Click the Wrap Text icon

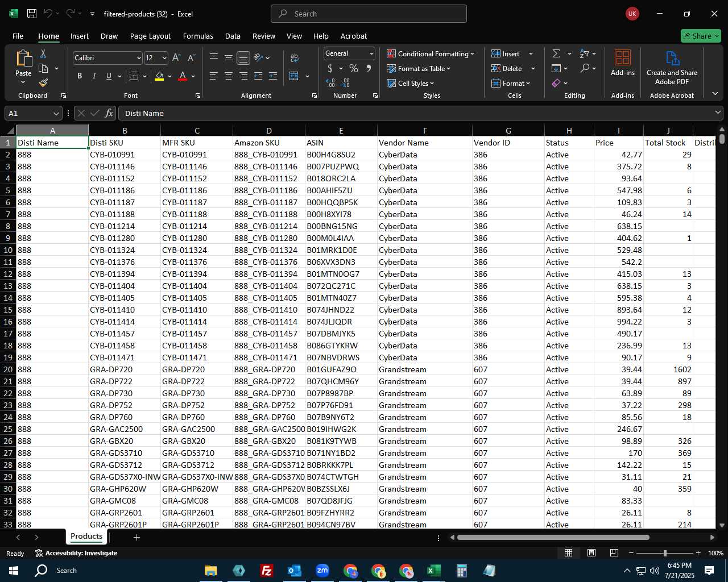click(295, 58)
